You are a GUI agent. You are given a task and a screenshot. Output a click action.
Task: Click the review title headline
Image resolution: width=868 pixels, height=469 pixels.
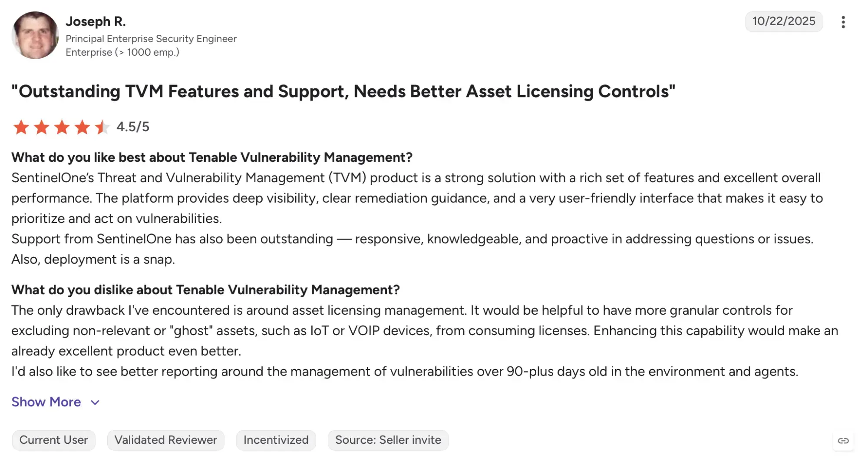pyautogui.click(x=343, y=91)
